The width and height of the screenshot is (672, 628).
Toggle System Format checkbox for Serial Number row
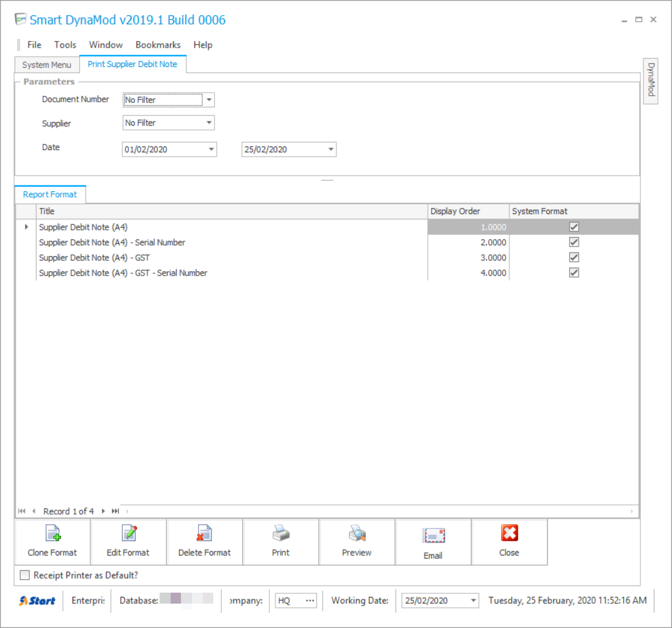point(574,243)
